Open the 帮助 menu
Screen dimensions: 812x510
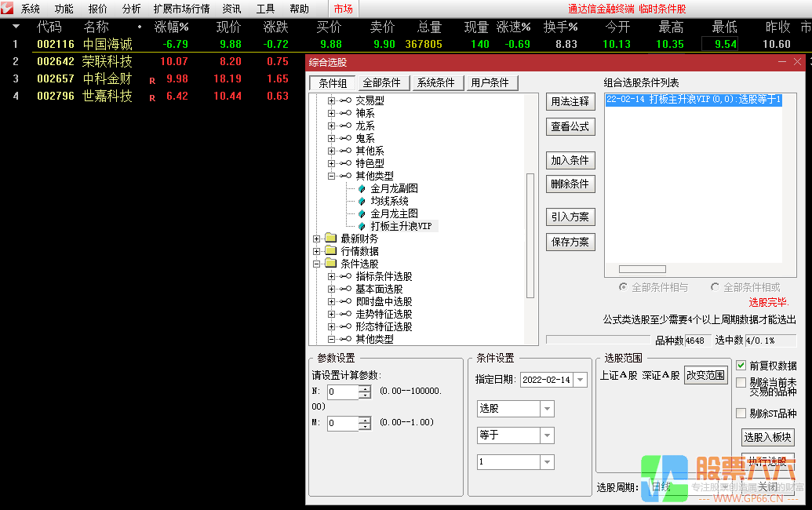pos(300,9)
